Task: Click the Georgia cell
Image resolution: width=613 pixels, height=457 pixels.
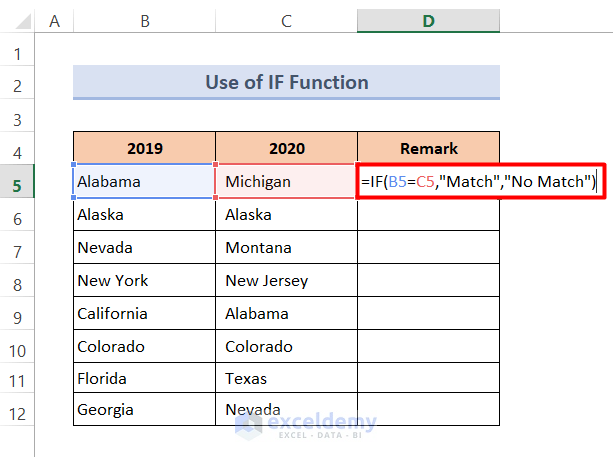Action: point(144,410)
